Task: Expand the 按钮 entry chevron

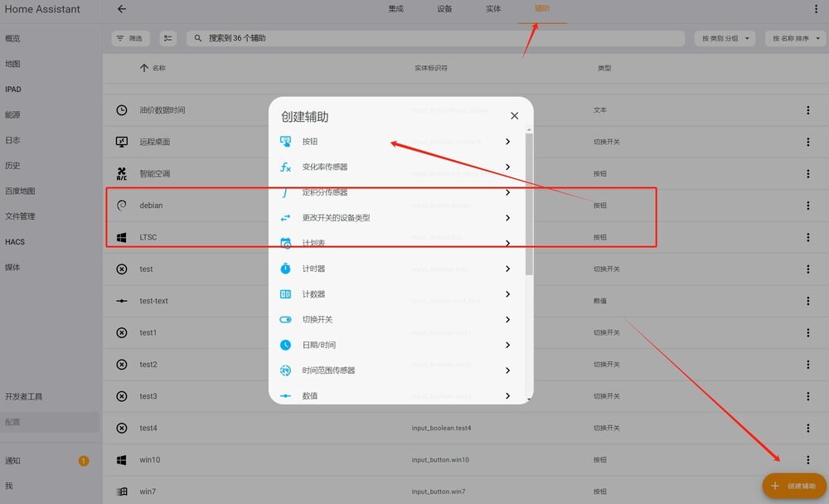Action: (x=507, y=141)
